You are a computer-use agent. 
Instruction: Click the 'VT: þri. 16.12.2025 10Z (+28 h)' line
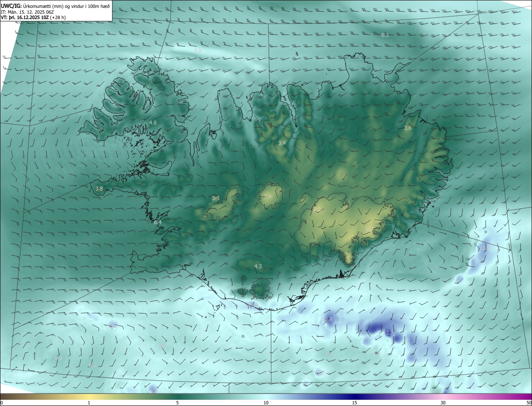[33, 17]
